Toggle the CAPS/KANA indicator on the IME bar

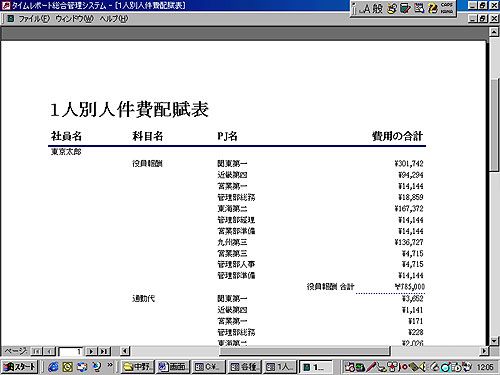[447, 8]
